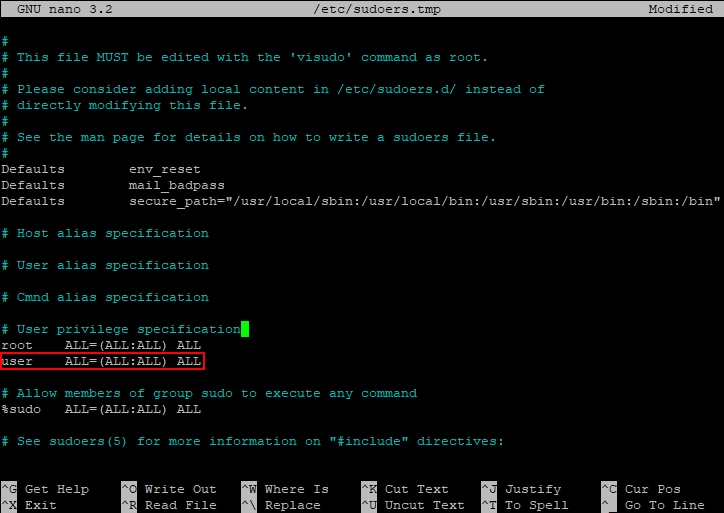This screenshot has height=513, width=724.
Task: Click the ^O Write Out shortcut
Action: pos(169,489)
